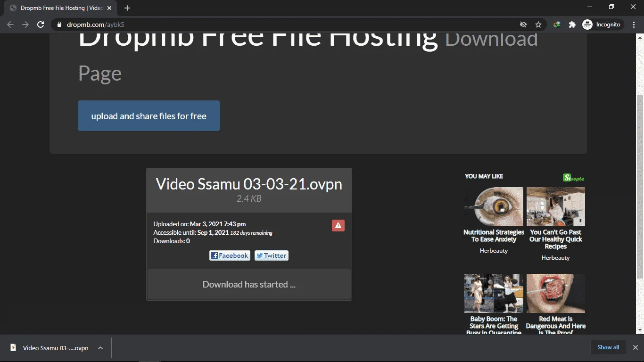Open Chrome three-dot menu

(x=634, y=25)
